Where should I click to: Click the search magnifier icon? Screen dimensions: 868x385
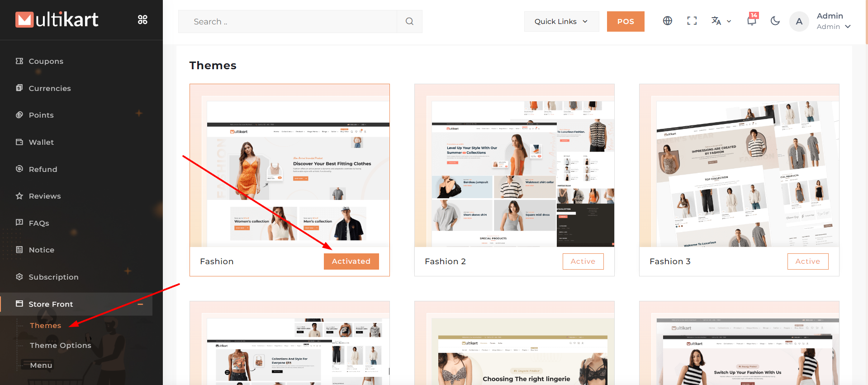click(x=409, y=21)
